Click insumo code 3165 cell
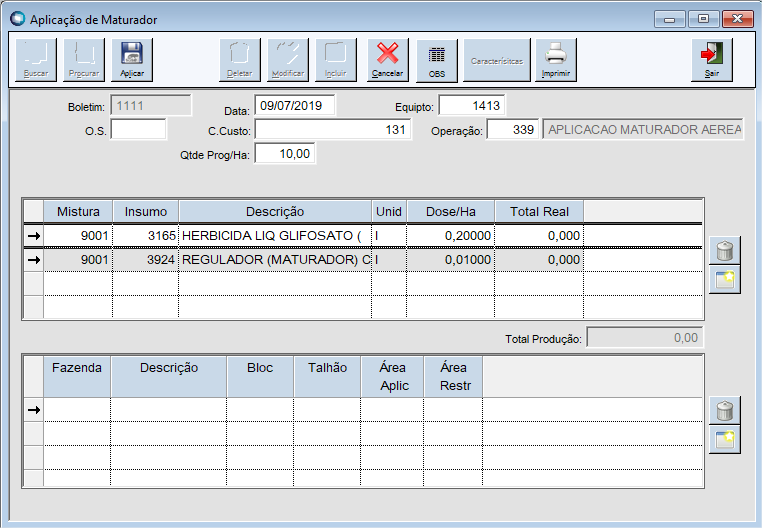Viewport: 762px width, 528px height. click(x=146, y=236)
